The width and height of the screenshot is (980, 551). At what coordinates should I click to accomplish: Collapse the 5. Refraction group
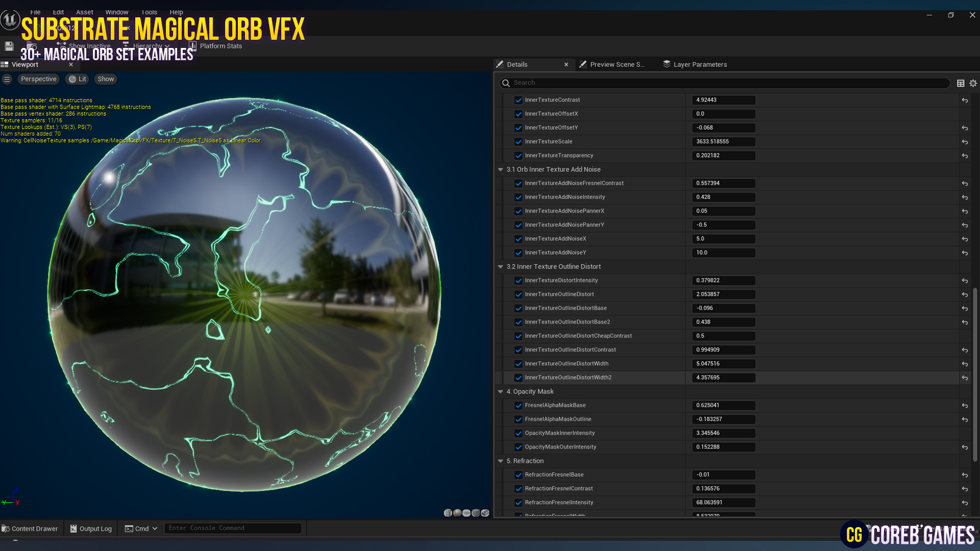500,461
